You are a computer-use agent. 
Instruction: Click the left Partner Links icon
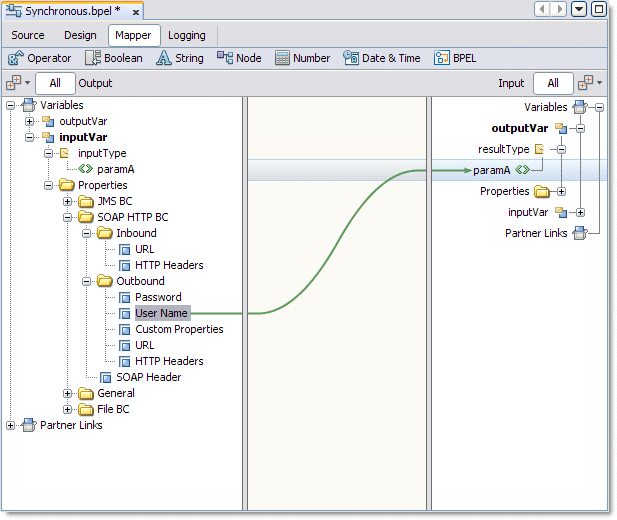click(x=29, y=425)
